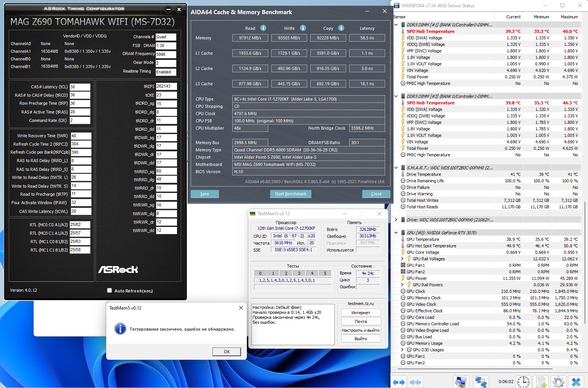Open the monitor with magnifier icon in HWiNFO
Screen dimensions: 588x388
(x=461, y=382)
